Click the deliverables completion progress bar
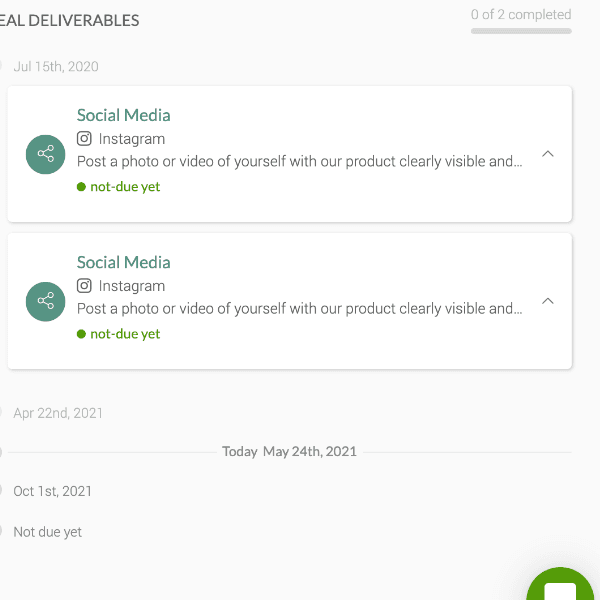The width and height of the screenshot is (600, 600). 521,31
